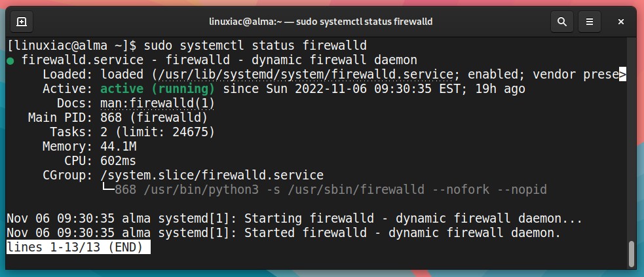Click the window title bar text

[321, 22]
